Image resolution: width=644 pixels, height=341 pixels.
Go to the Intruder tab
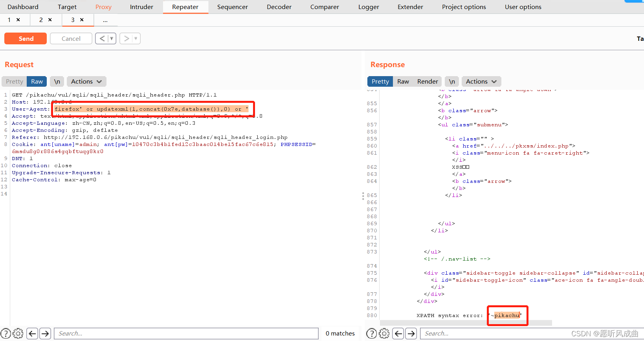coord(141,7)
